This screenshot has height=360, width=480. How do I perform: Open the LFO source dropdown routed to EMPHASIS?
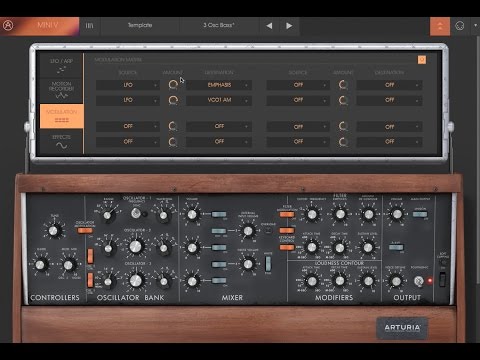tap(128, 85)
